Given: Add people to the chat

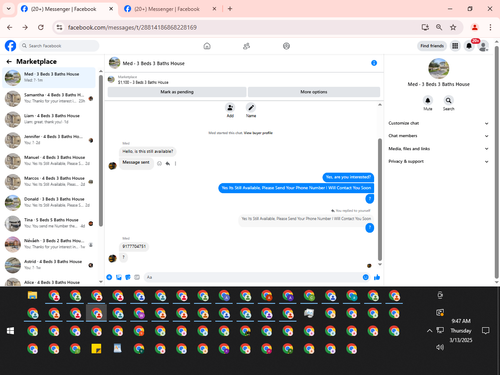Looking at the screenshot, I should (230, 108).
